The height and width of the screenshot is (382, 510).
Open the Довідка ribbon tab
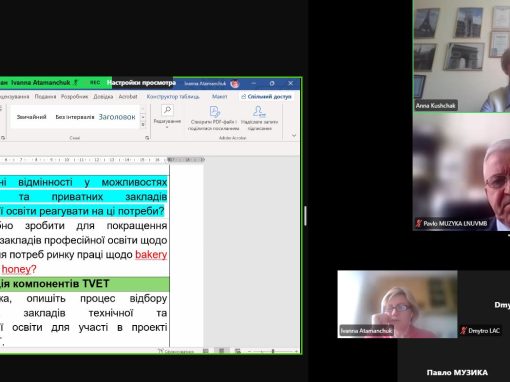tap(103, 97)
